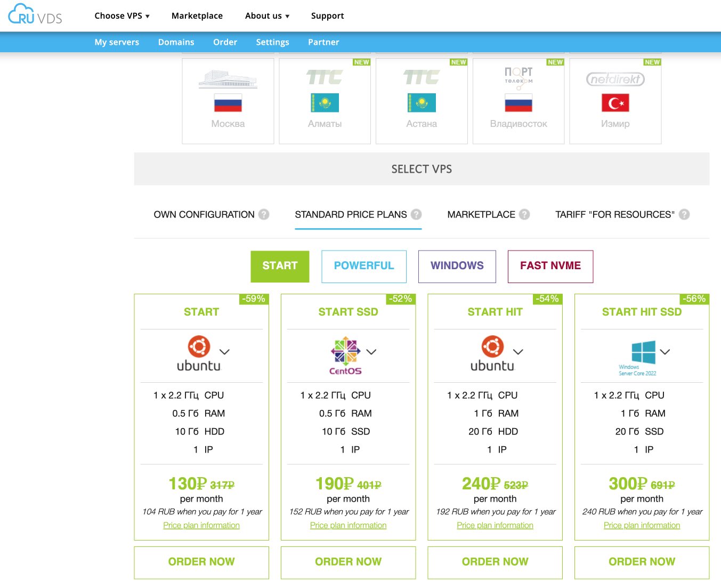
Task: Expand OS selector in START HIT SSD plan
Action: [665, 352]
